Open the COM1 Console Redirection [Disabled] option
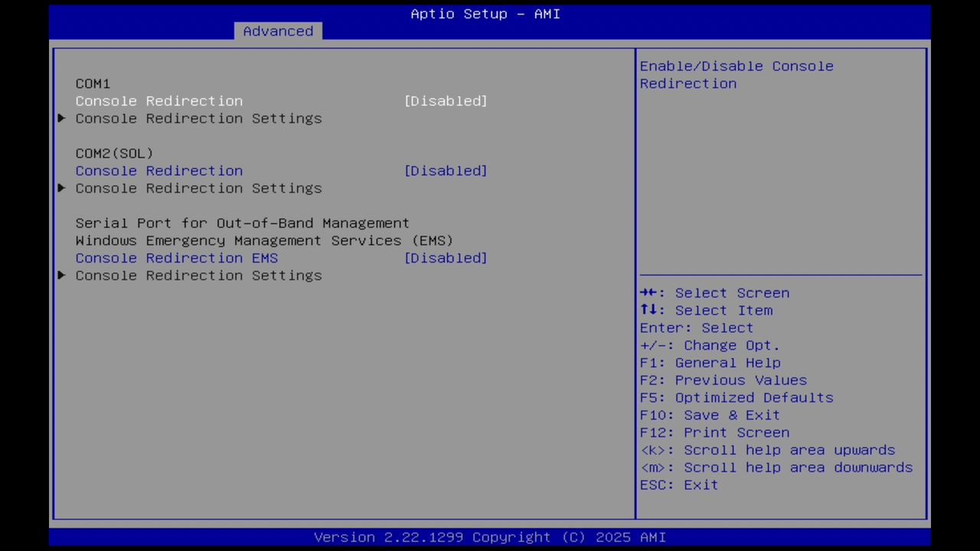The height and width of the screenshot is (551, 980). (x=446, y=100)
